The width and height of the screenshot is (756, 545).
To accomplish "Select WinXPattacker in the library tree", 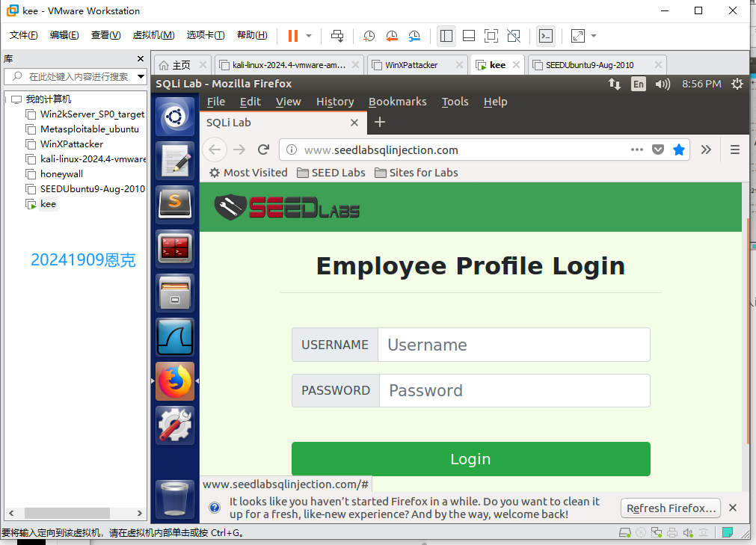I will pyautogui.click(x=71, y=144).
